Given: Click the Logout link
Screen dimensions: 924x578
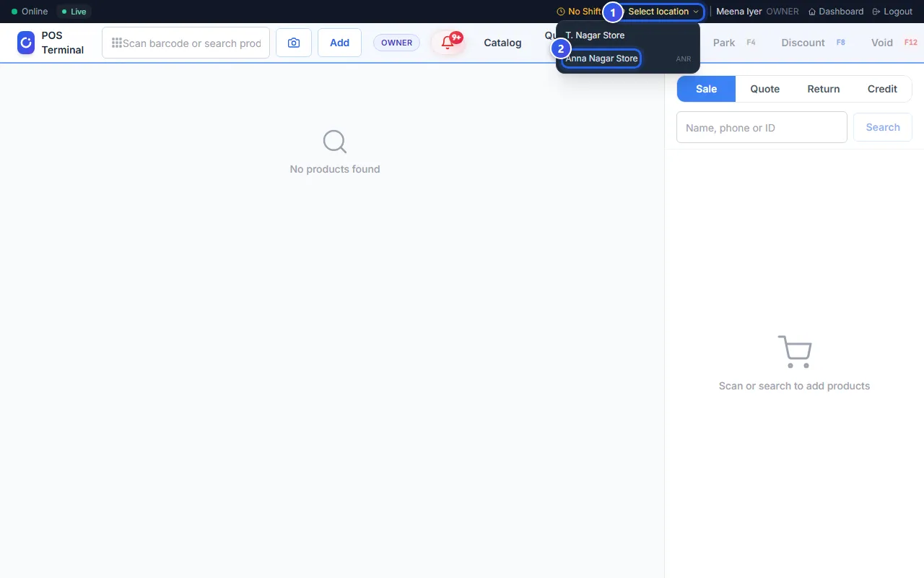Looking at the screenshot, I should pos(892,12).
